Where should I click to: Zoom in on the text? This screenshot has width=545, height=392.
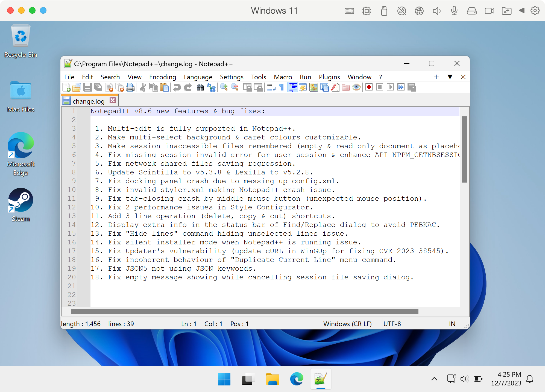[224, 87]
